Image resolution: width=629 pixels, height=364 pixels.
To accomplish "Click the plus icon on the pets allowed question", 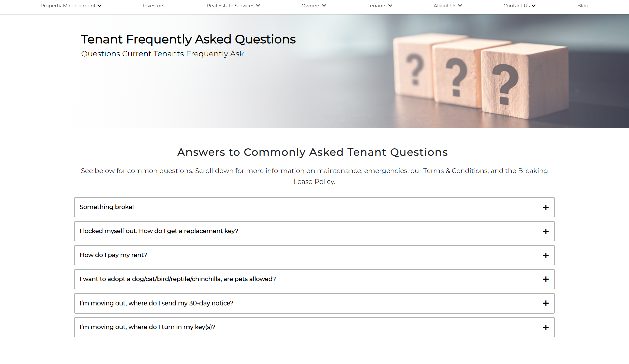I will click(546, 279).
